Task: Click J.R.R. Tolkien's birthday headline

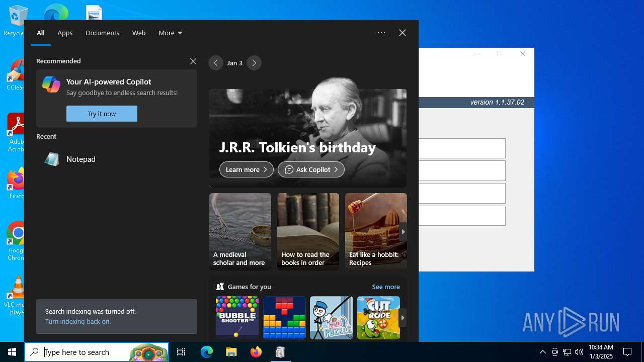Action: (x=297, y=147)
